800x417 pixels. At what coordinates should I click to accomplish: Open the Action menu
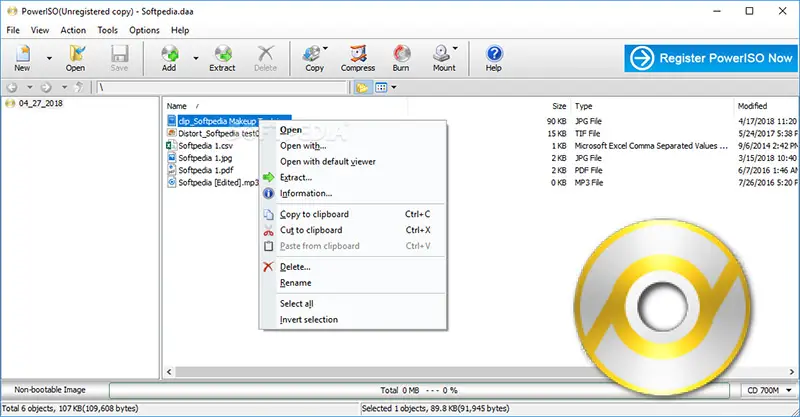click(x=73, y=30)
